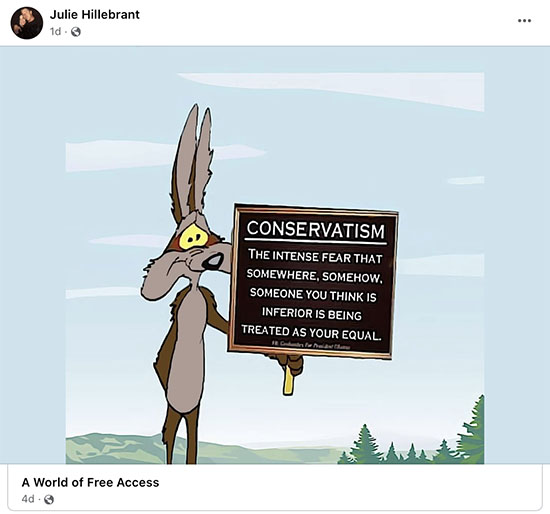Click the TREATED AS YOUR EQUAL line
This screenshot has width=550, height=514.
(x=311, y=332)
